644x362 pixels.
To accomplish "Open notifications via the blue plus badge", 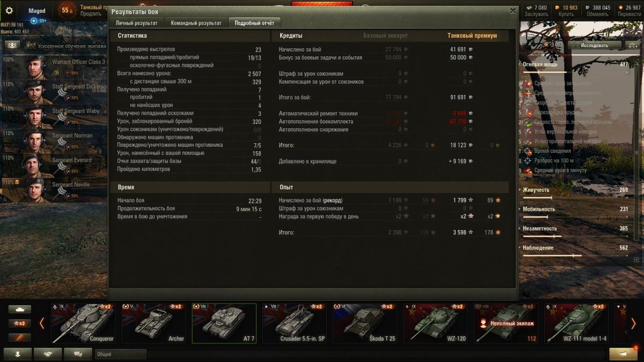I will pos(34,21).
